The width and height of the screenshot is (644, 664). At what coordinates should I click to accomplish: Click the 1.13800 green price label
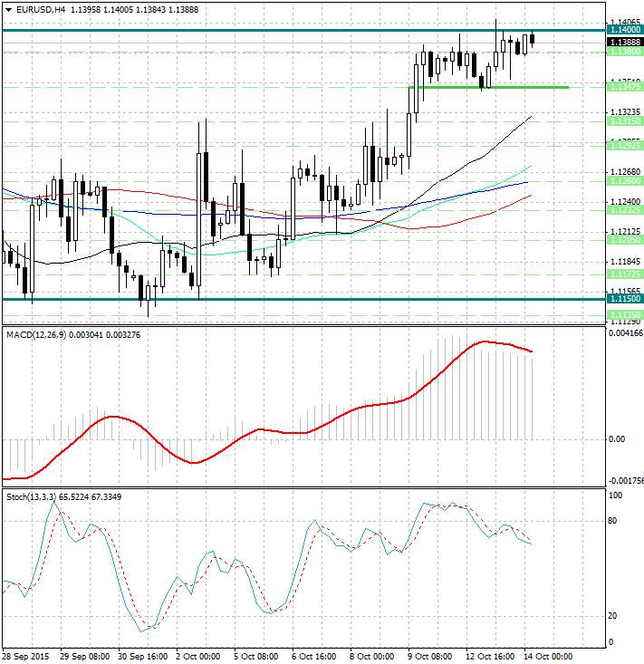click(x=625, y=52)
